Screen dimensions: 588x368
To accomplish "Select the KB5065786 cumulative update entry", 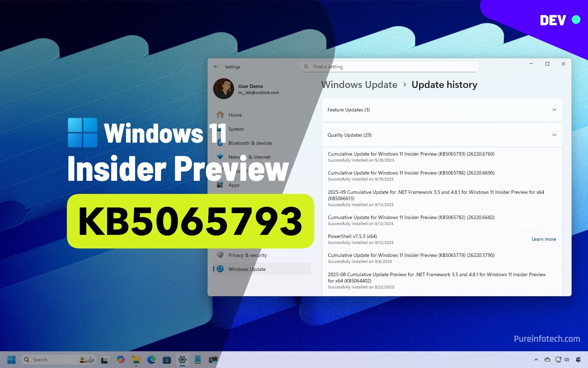I will tap(442, 176).
